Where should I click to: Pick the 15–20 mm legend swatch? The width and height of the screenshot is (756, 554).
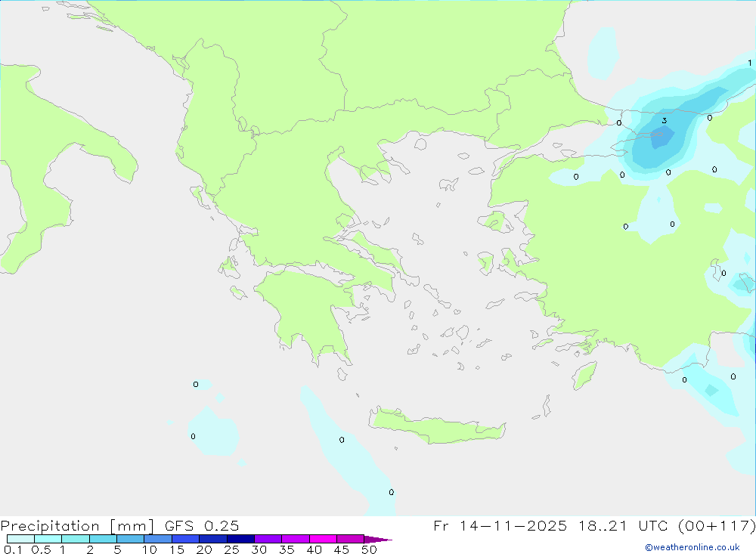(x=185, y=539)
